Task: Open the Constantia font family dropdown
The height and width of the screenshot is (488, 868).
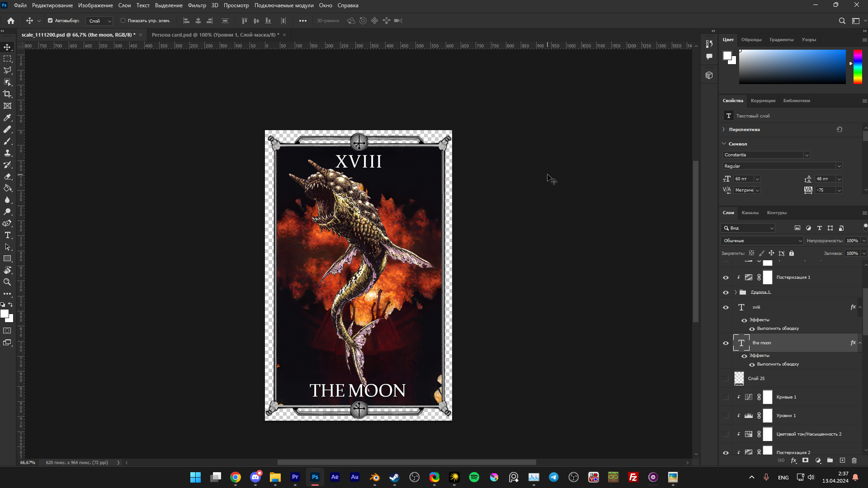Action: pyautogui.click(x=806, y=155)
